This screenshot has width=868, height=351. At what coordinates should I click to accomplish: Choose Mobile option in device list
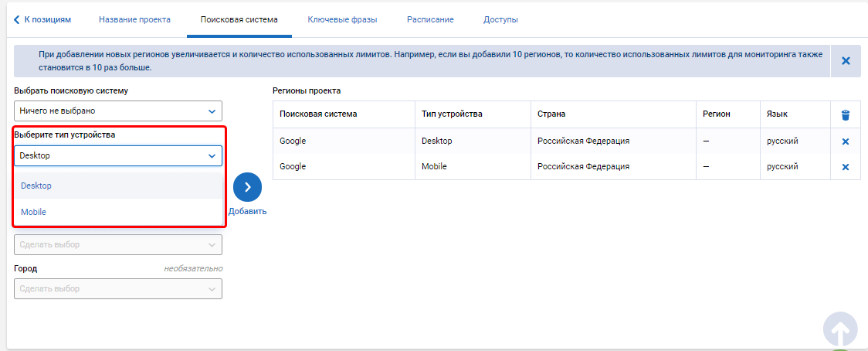pos(118,212)
